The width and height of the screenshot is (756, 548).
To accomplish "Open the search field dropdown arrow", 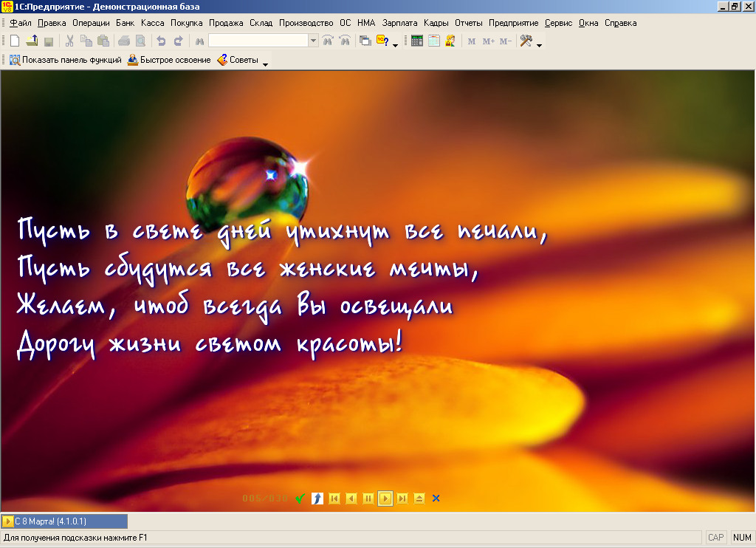I will coord(313,41).
